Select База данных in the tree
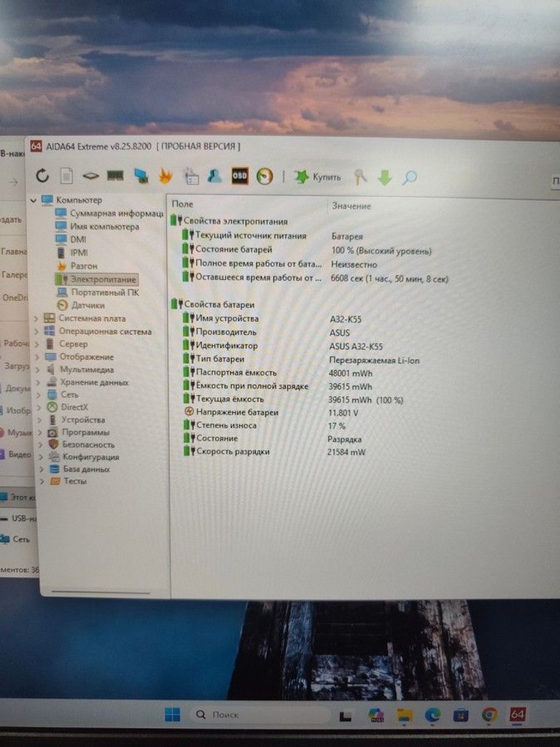The image size is (560, 747). (79, 469)
